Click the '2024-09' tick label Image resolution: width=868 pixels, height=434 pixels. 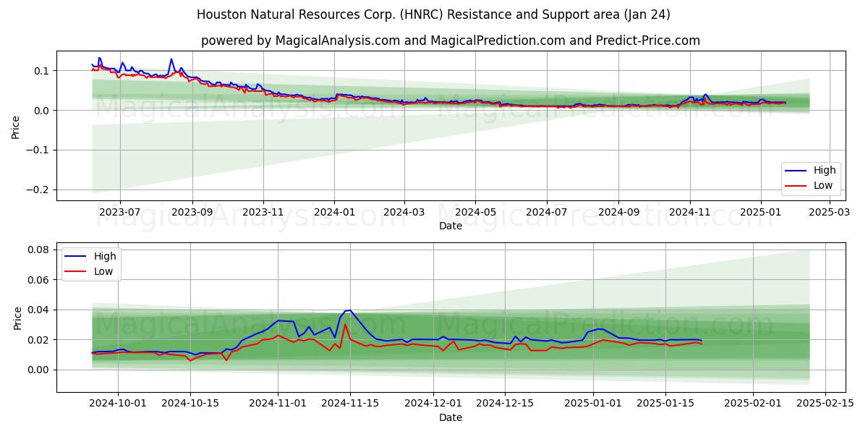[x=618, y=213]
